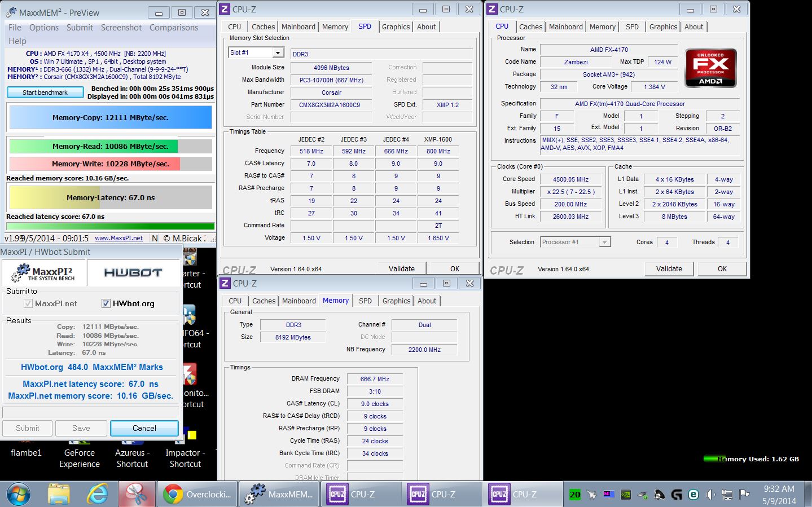This screenshot has width=812, height=507.
Task: Launch Internet Explorer from the taskbar
Action: tap(97, 494)
